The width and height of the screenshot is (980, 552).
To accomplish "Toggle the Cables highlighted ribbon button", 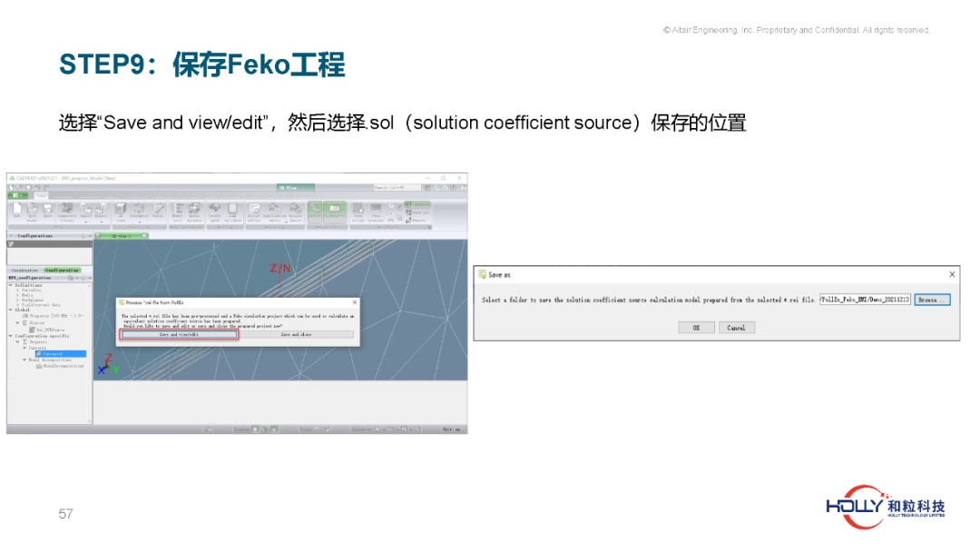I will click(x=314, y=212).
